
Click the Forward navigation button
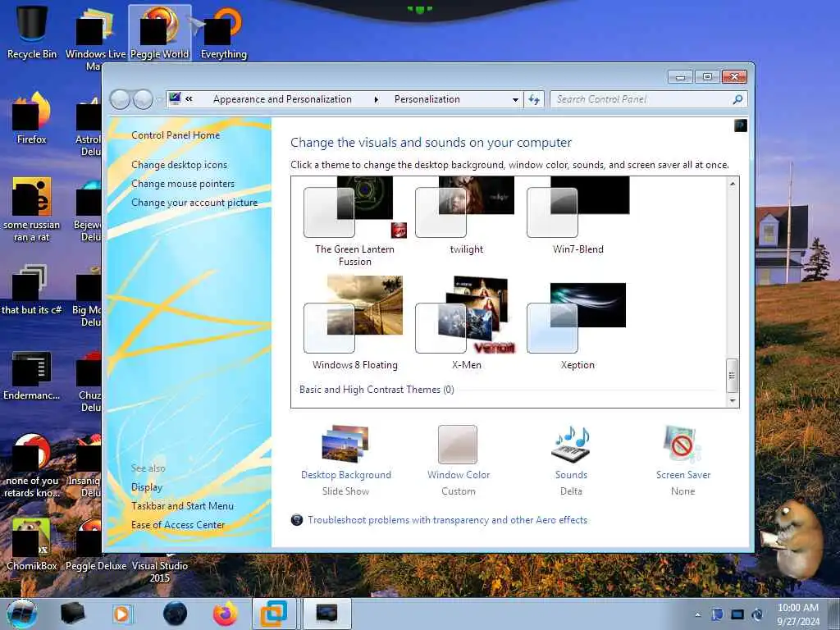pos(143,99)
